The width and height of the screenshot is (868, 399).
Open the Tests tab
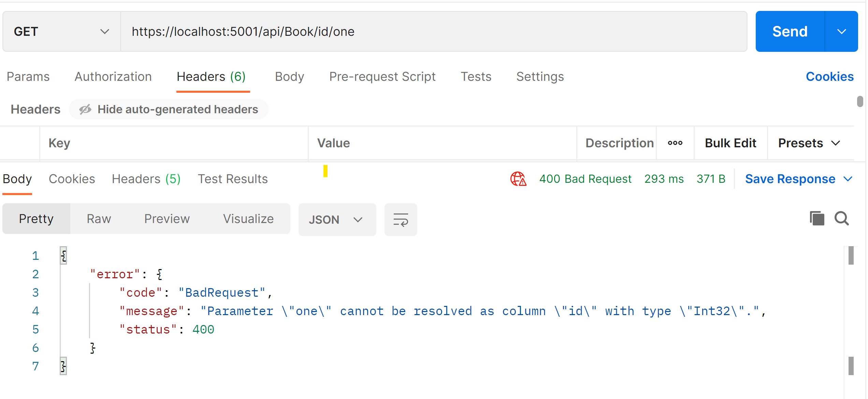click(x=476, y=77)
